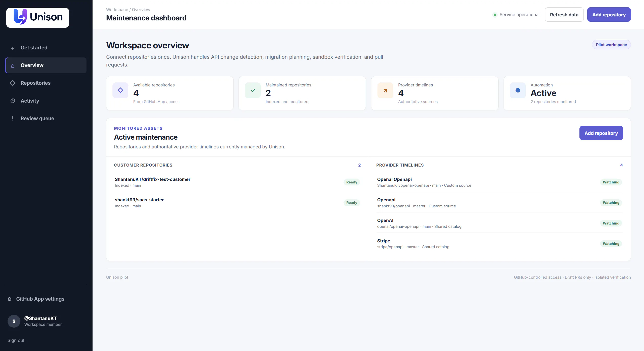Screen dimensions: 644x351
Task: Select Overview in the sidebar
Action: 46,65
